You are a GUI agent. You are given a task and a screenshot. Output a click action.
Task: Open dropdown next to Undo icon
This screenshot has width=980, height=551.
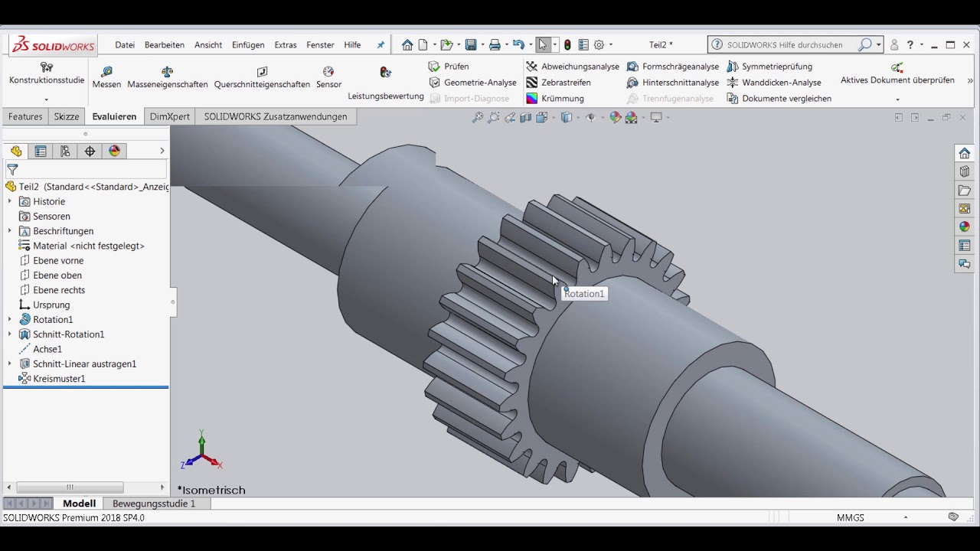(530, 45)
